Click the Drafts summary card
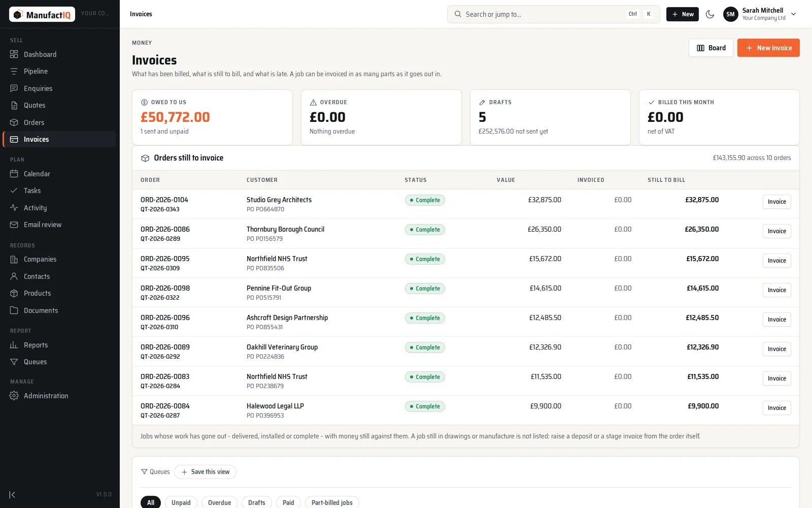Image resolution: width=812 pixels, height=508 pixels. 550,117
